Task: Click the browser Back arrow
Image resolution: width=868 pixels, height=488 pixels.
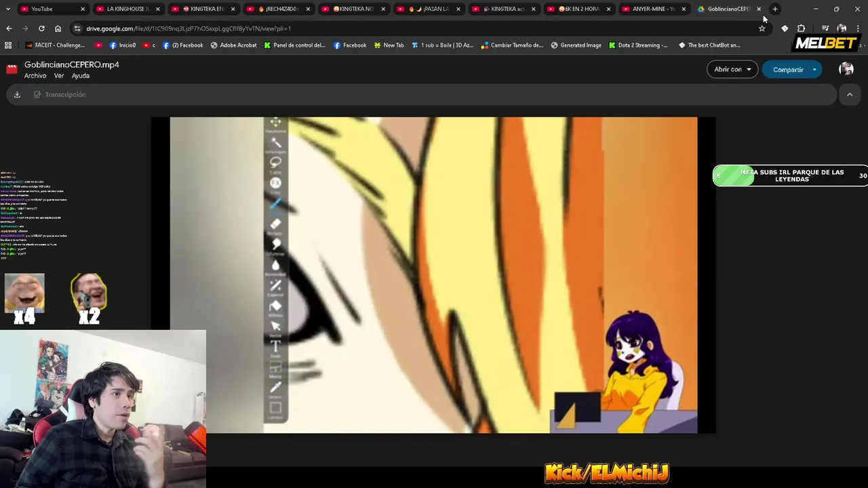Action: click(x=9, y=28)
